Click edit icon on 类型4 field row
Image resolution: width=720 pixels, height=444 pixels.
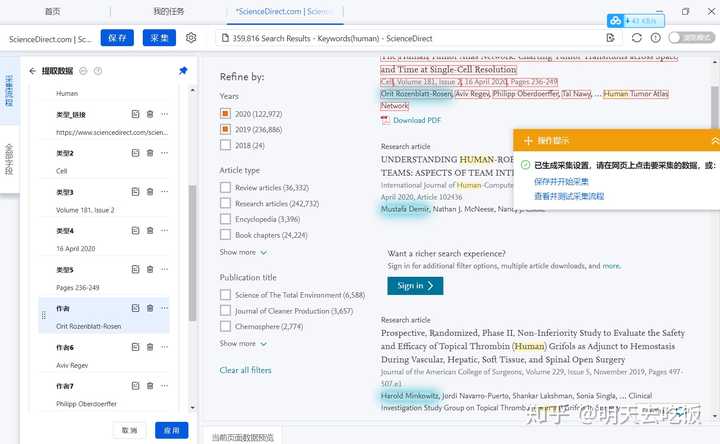135,230
